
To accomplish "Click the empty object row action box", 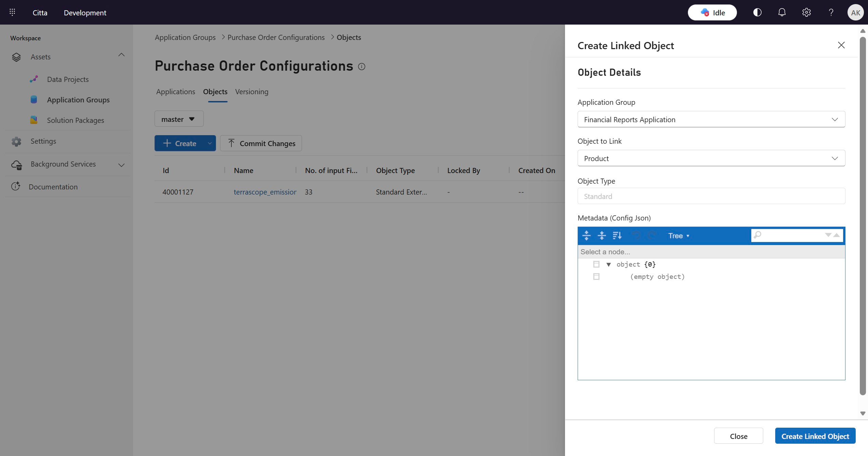I will (x=596, y=276).
